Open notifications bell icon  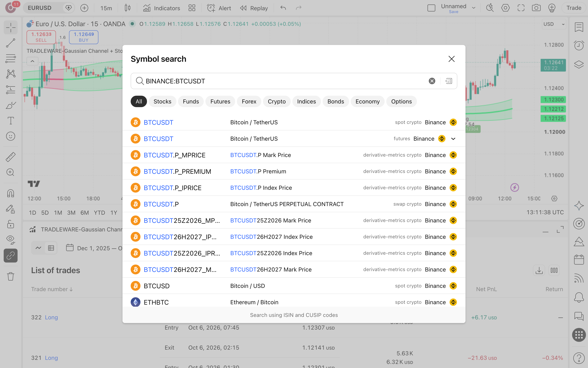[579, 297]
